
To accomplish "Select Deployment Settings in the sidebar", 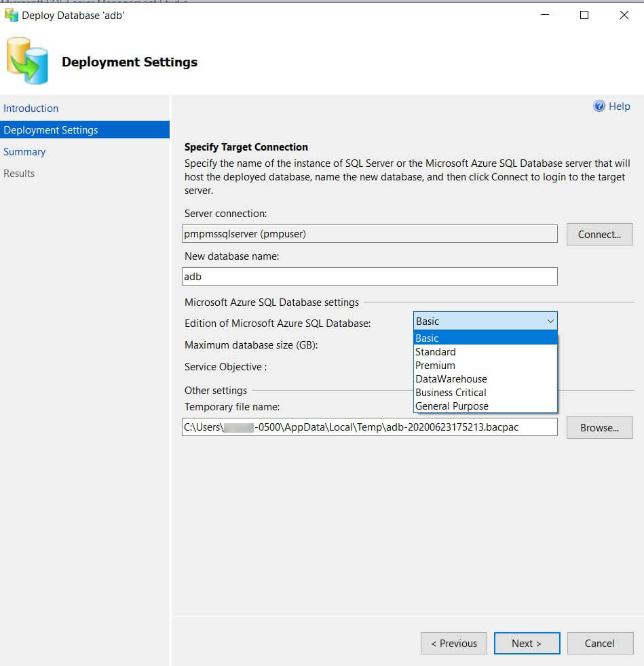I will coord(51,130).
